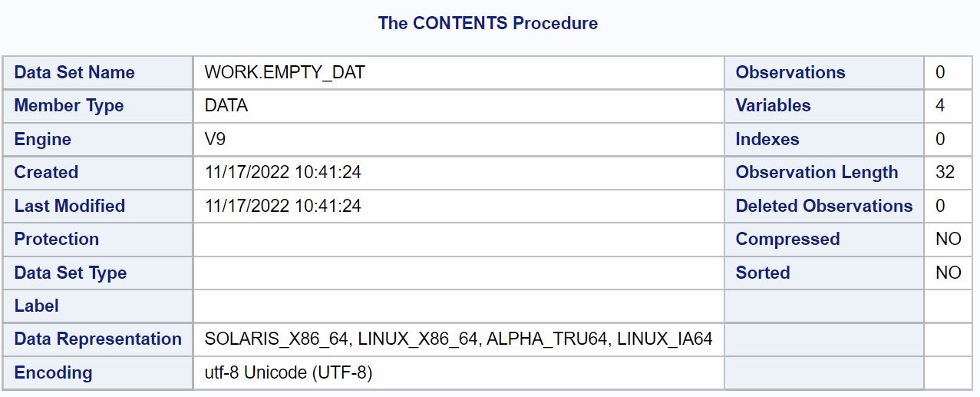Viewport: 980px width, 397px height.
Task: Select the Protection row label
Action: point(57,239)
